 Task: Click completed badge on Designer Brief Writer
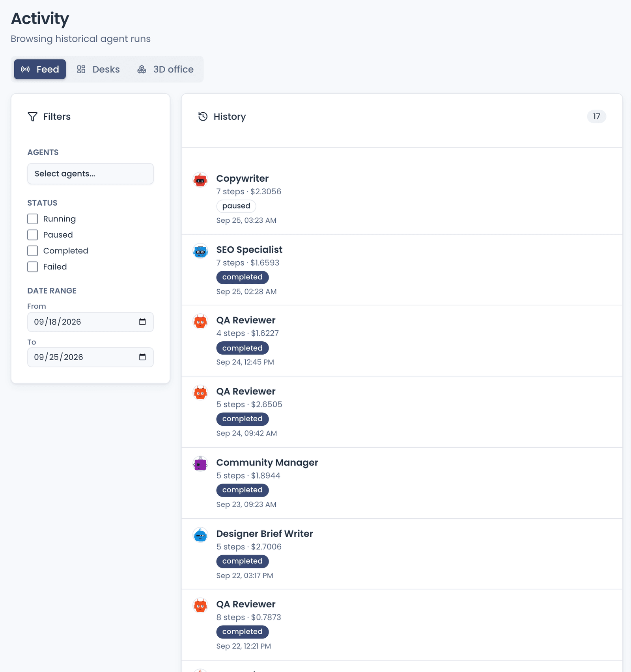(243, 561)
